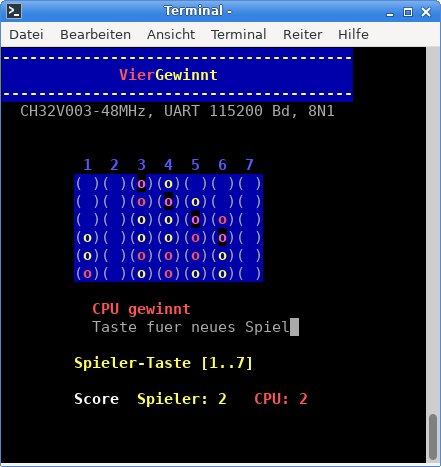This screenshot has width=441, height=467.
Task: Click the terminal cursor block after Spiel
Action: click(294, 327)
